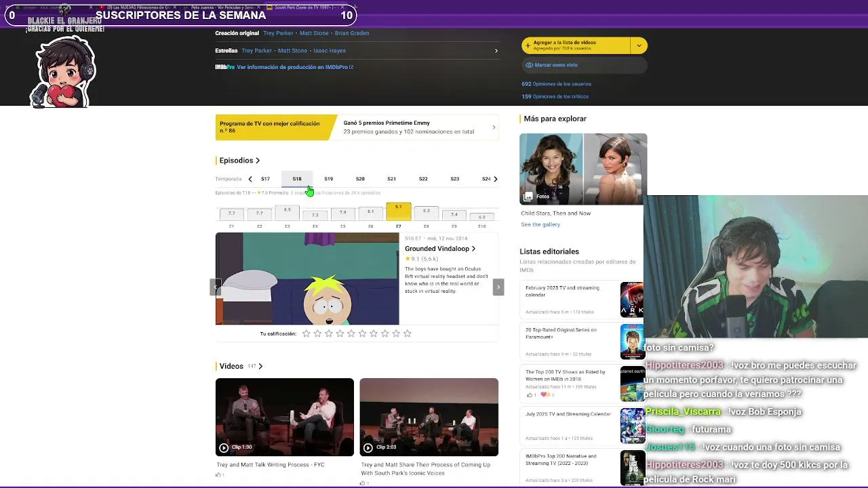Play the clip about South Park's Iconic Voices

[368, 447]
